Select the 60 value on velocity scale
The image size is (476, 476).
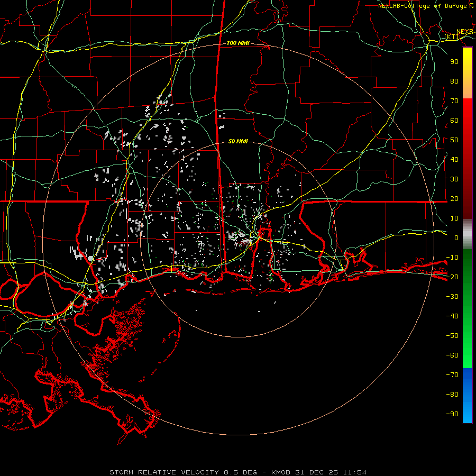click(454, 121)
